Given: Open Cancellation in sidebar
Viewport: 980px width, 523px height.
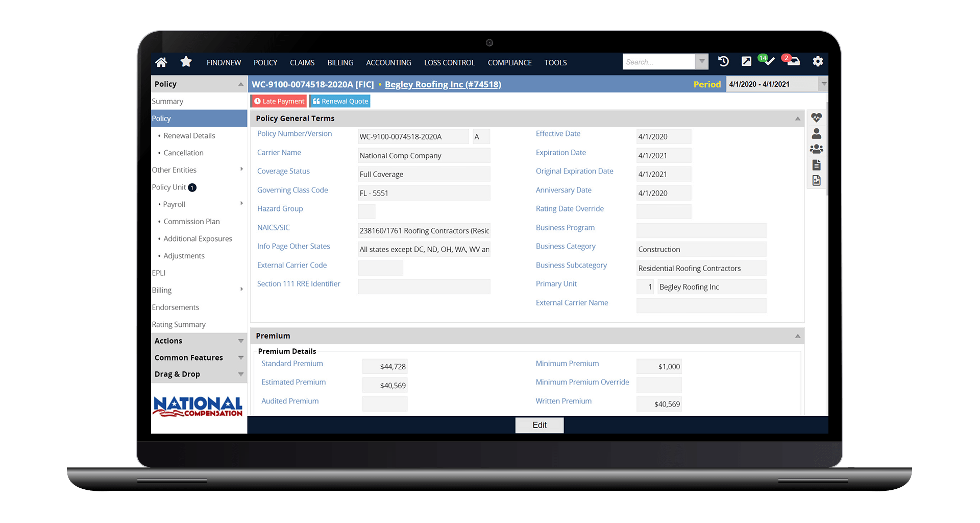Looking at the screenshot, I should (x=183, y=153).
